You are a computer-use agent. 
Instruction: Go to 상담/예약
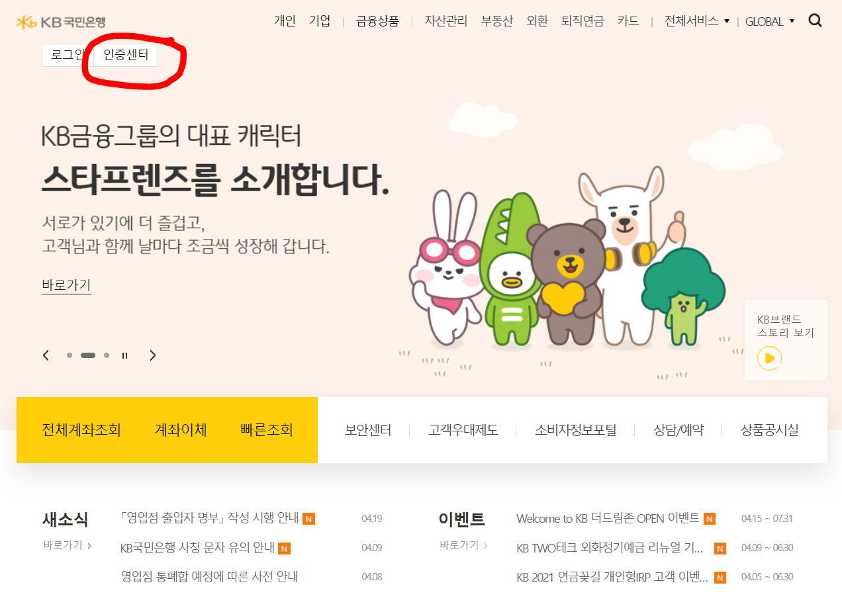tap(678, 431)
